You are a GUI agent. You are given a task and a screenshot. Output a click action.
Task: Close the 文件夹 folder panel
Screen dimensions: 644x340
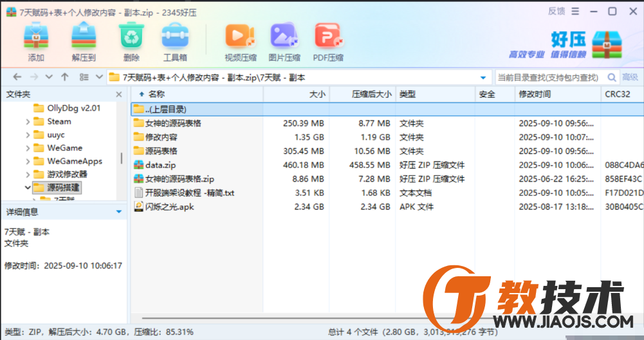[x=118, y=95]
